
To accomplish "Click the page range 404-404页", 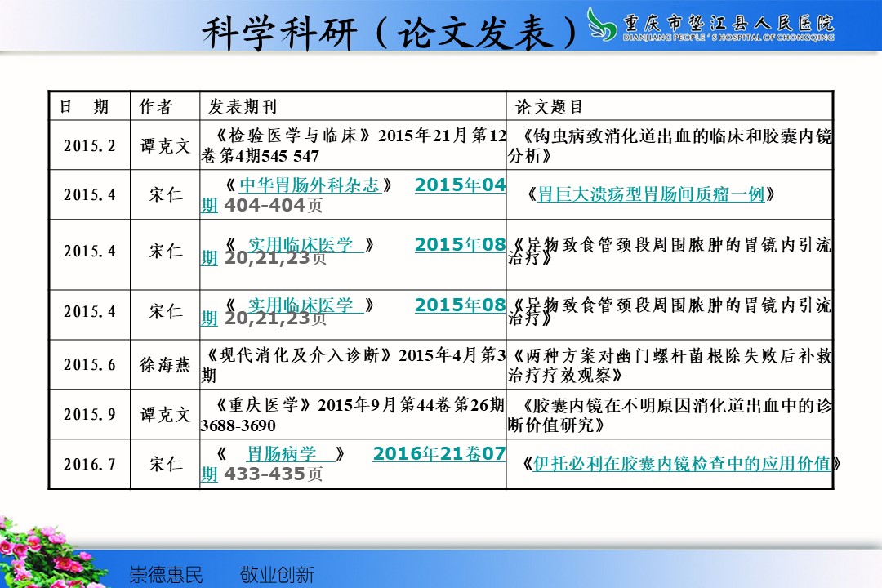I will pos(273,205).
